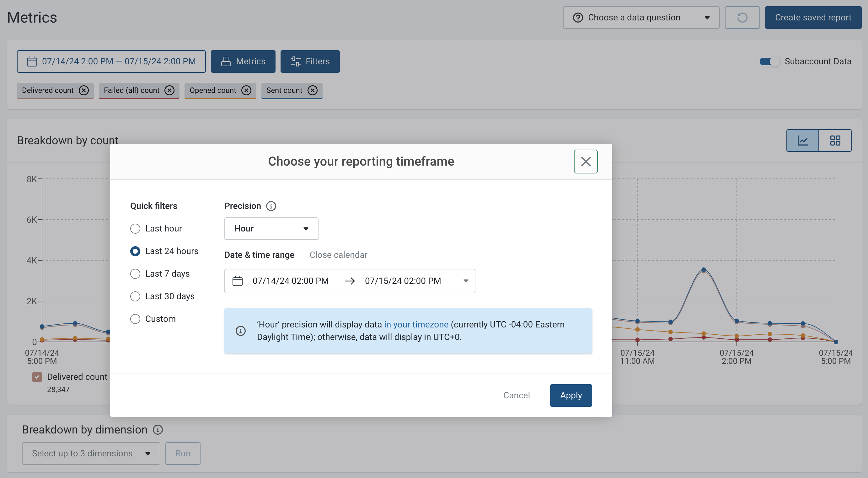Image resolution: width=868 pixels, height=478 pixels.
Task: Click the Breakdown by dimension info icon
Action: tap(158, 429)
